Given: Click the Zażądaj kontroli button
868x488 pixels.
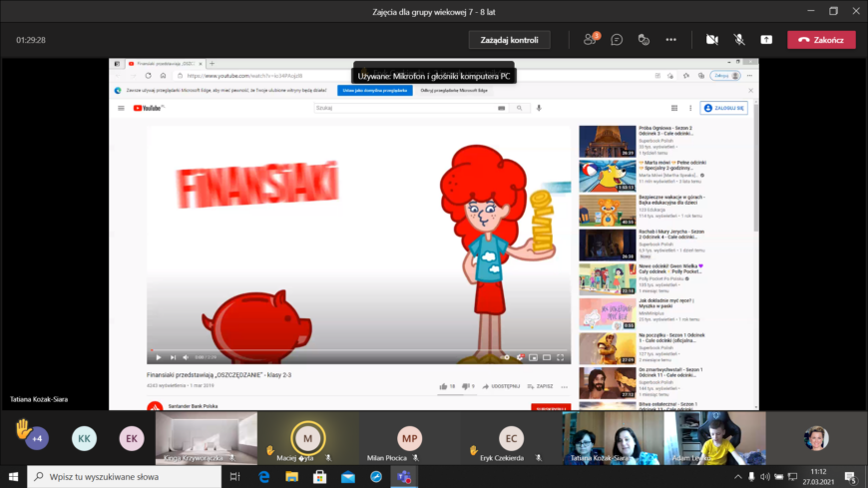Looking at the screenshot, I should tap(509, 40).
